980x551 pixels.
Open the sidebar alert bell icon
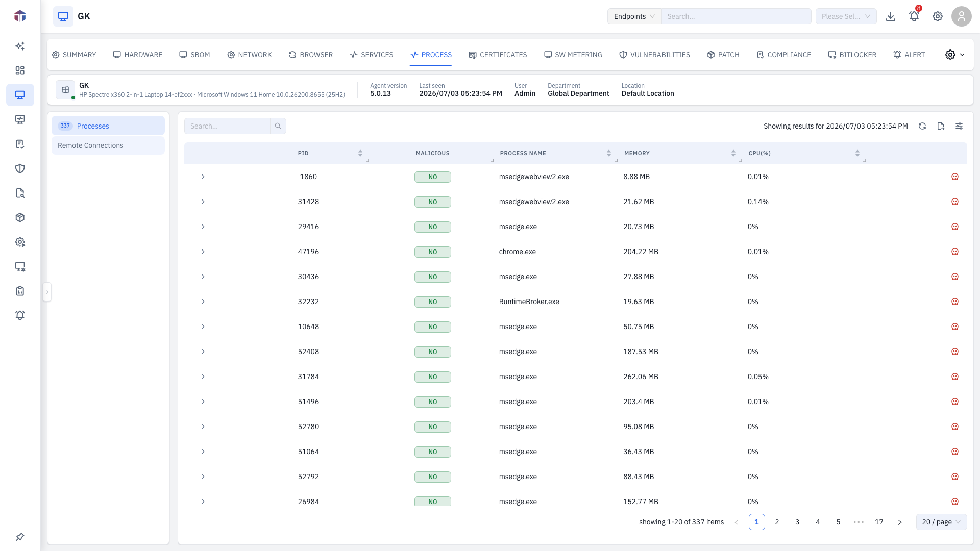pyautogui.click(x=20, y=315)
